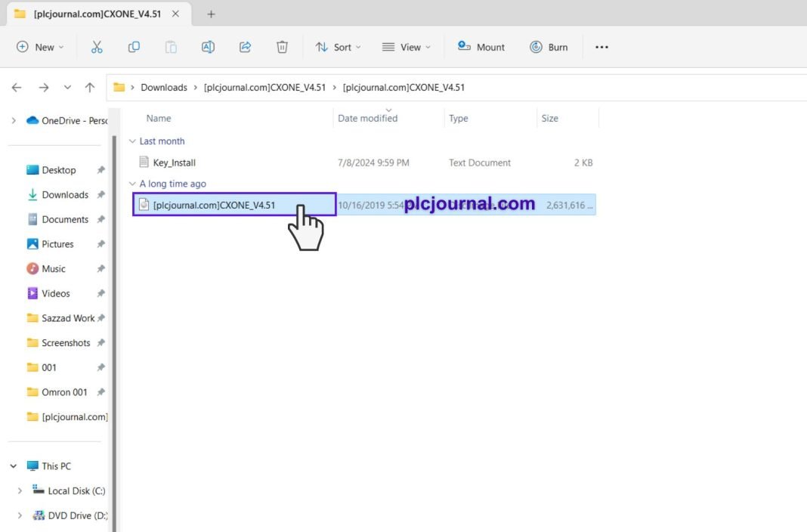Viewport: 807px width, 532px height.
Task: Copy the selected item via Copy icon
Action: (134, 47)
